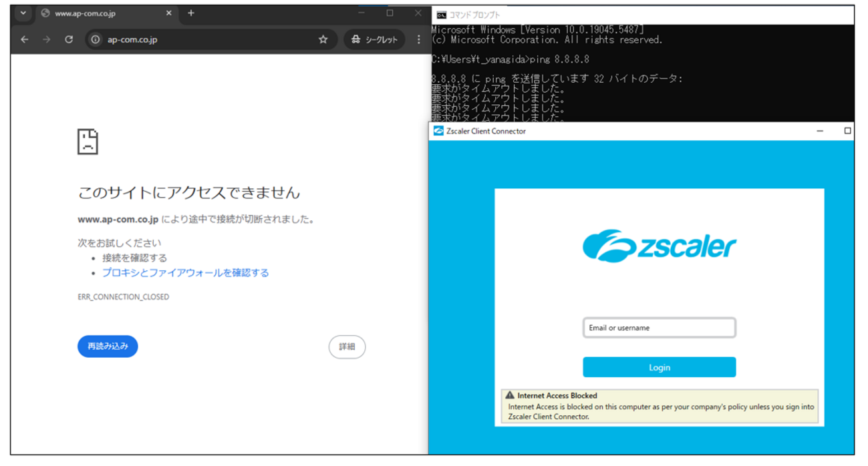Bookmark the page with the star icon
868x466 pixels.
point(323,39)
